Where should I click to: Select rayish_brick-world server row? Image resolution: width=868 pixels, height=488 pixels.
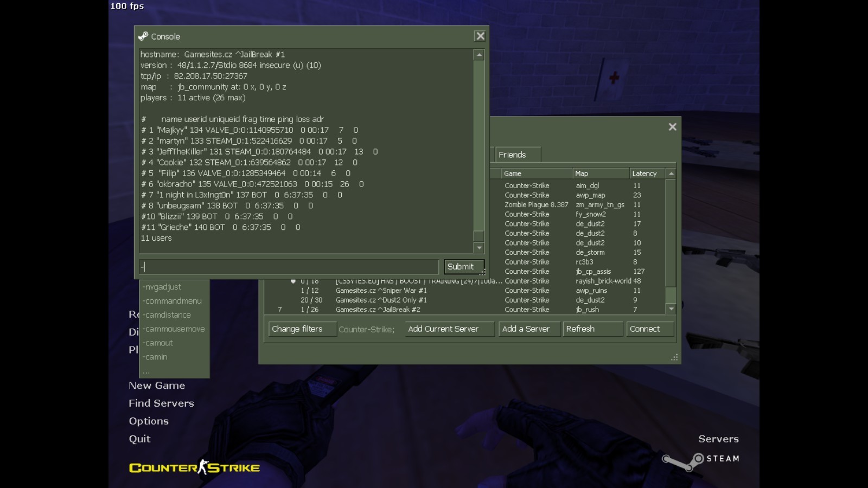[x=465, y=281]
